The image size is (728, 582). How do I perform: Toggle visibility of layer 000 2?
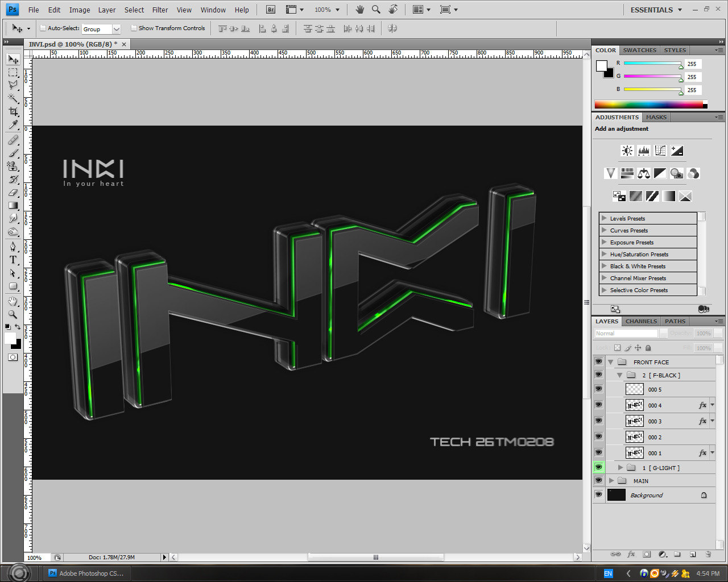click(x=598, y=436)
